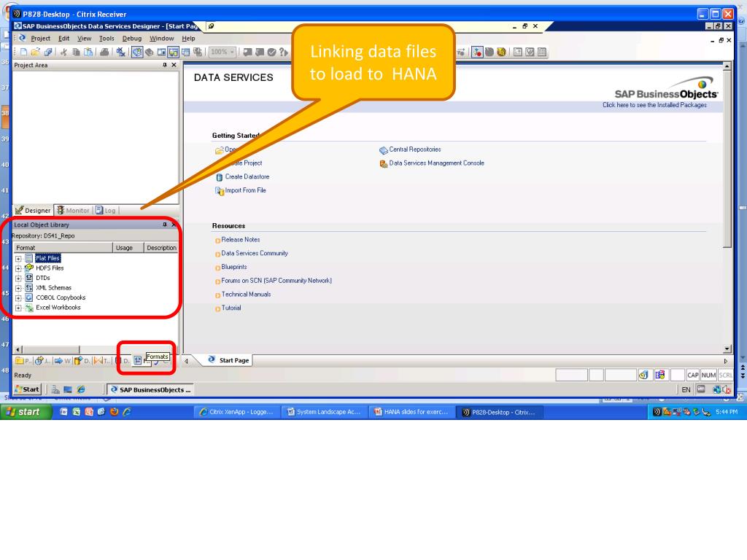
Task: Click the Close All Windows toolbar icon
Action: (x=120, y=52)
